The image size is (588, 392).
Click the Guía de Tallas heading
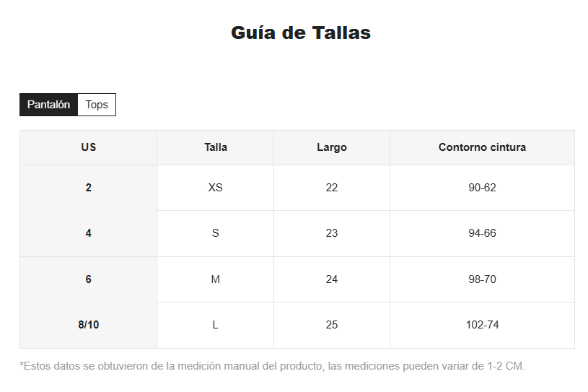tap(301, 32)
